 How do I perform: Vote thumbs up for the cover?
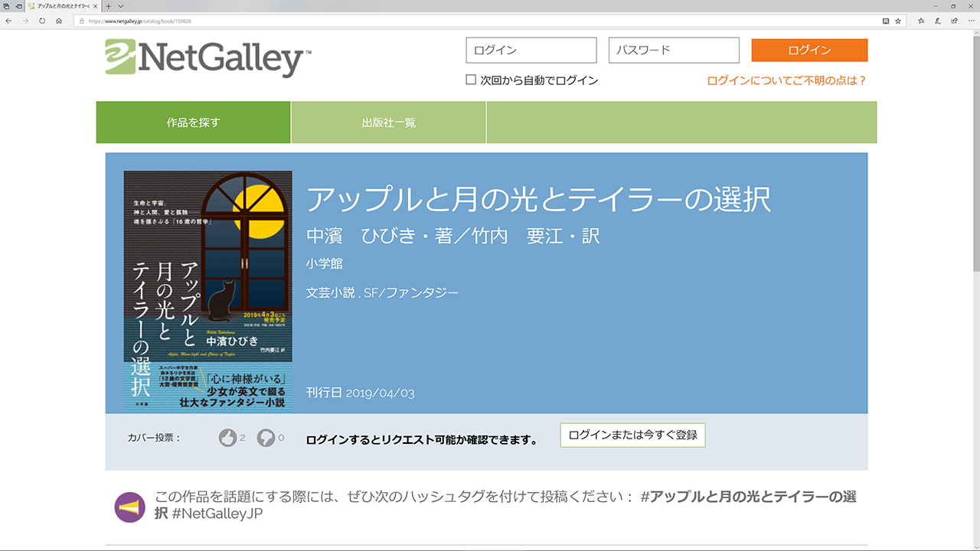pyautogui.click(x=228, y=438)
